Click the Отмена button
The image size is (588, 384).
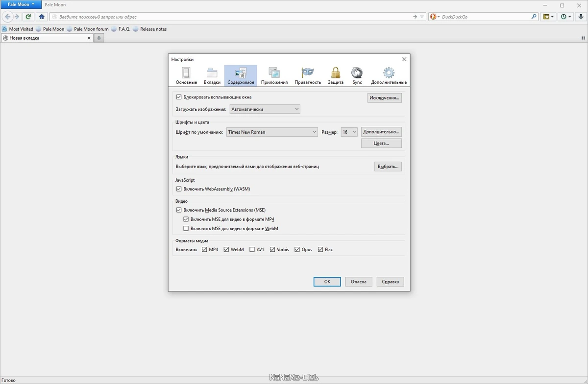point(359,282)
